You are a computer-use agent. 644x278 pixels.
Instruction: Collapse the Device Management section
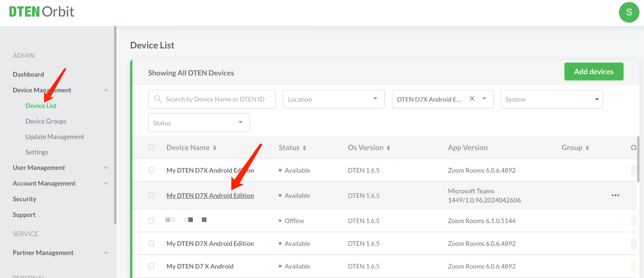click(x=106, y=90)
